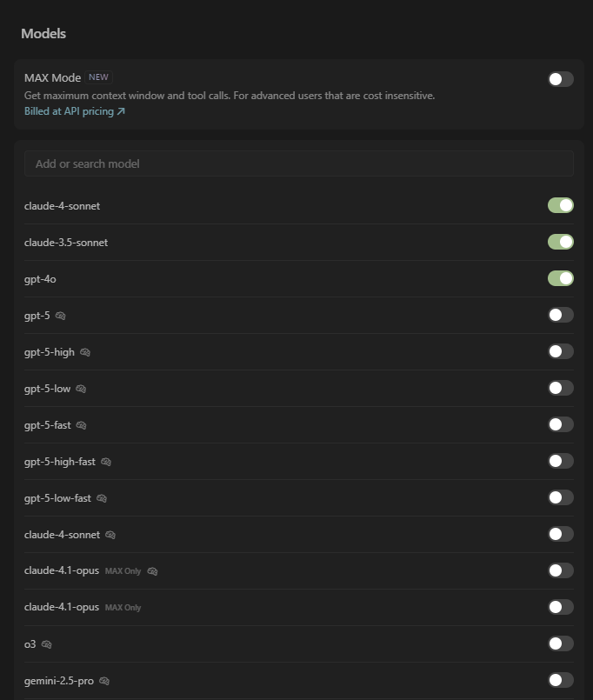Open the Billed at API pricing link
This screenshot has width=593, height=700.
(75, 111)
